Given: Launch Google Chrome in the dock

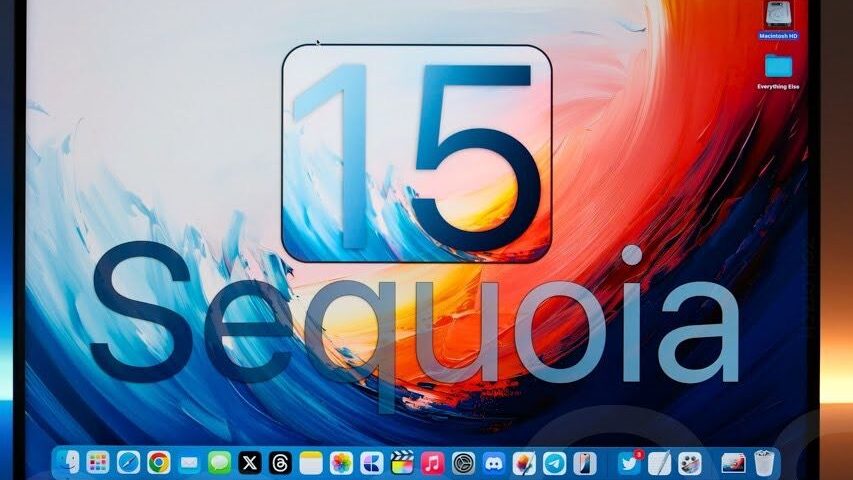Looking at the screenshot, I should (158, 463).
